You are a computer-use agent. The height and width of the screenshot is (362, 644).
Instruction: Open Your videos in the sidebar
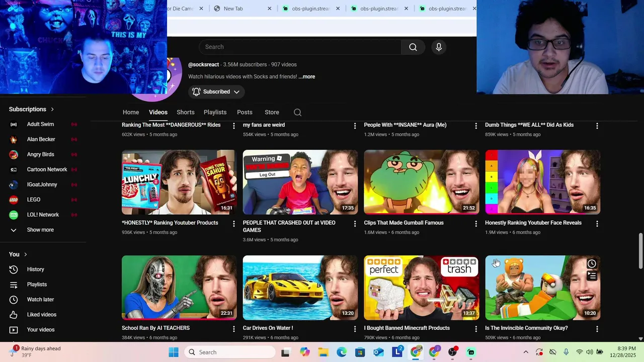click(x=40, y=330)
